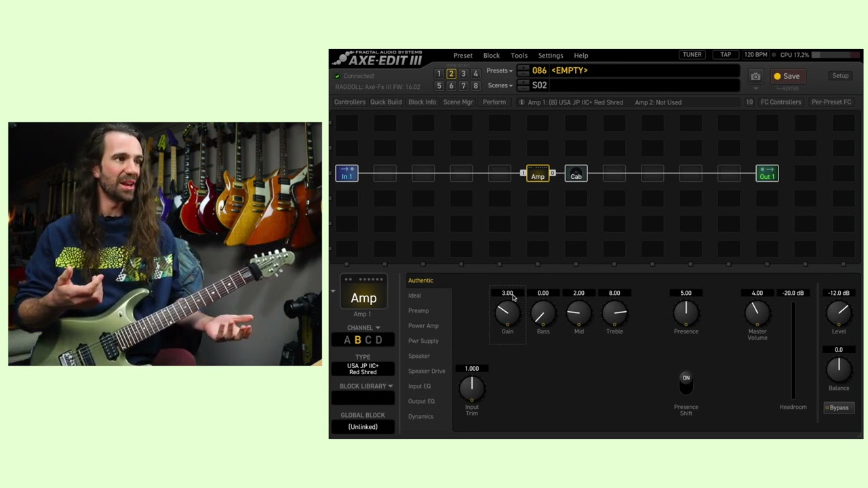Switch to the Speaker Drive page
Screen dimensions: 868x488
click(427, 371)
